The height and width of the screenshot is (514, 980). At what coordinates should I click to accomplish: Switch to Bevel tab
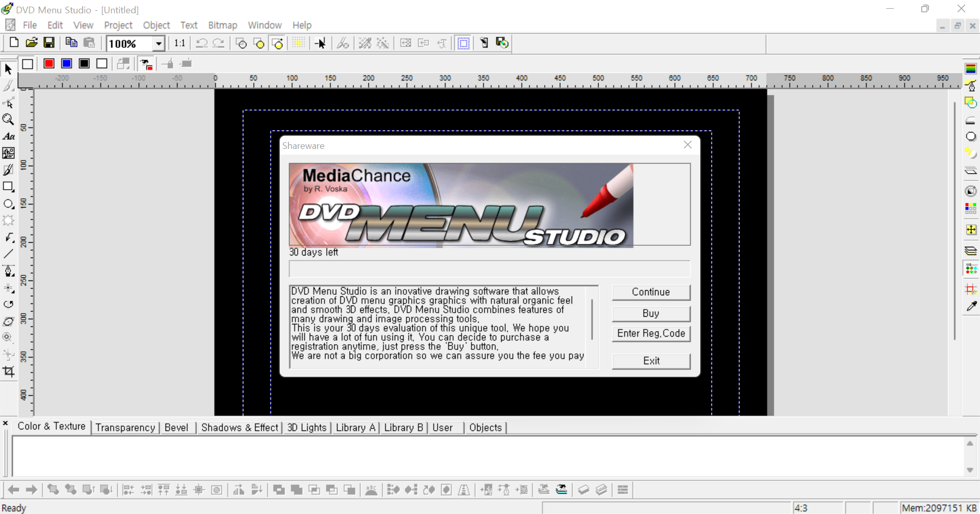click(177, 428)
